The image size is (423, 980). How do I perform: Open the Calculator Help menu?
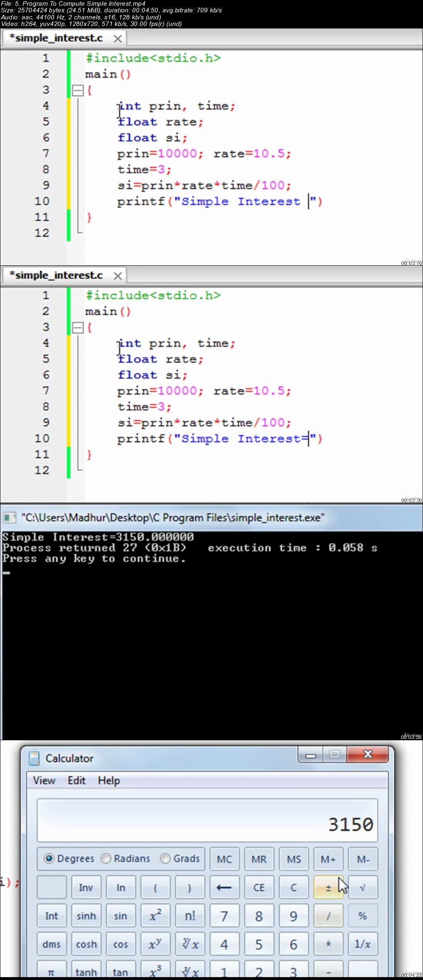109,780
